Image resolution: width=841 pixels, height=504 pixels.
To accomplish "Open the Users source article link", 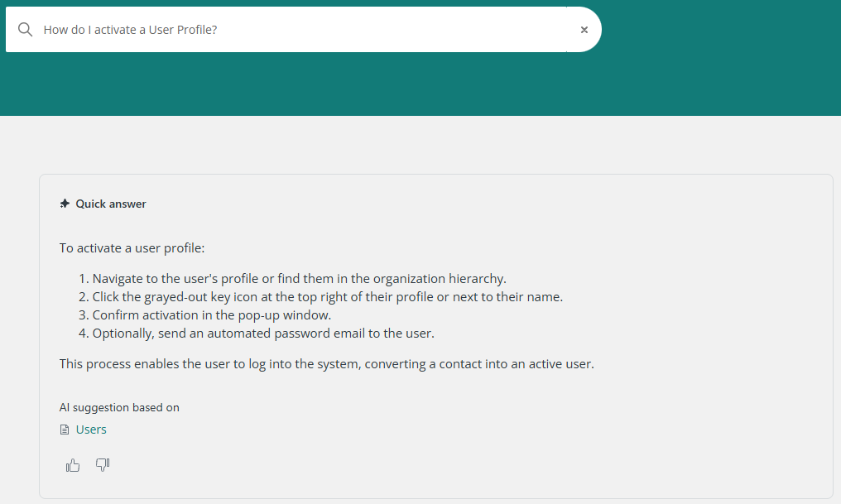I will pos(91,430).
